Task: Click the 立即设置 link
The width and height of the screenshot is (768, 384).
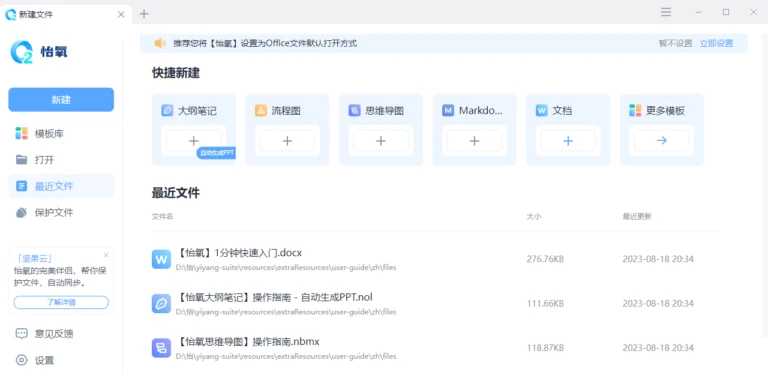Action: tap(717, 43)
